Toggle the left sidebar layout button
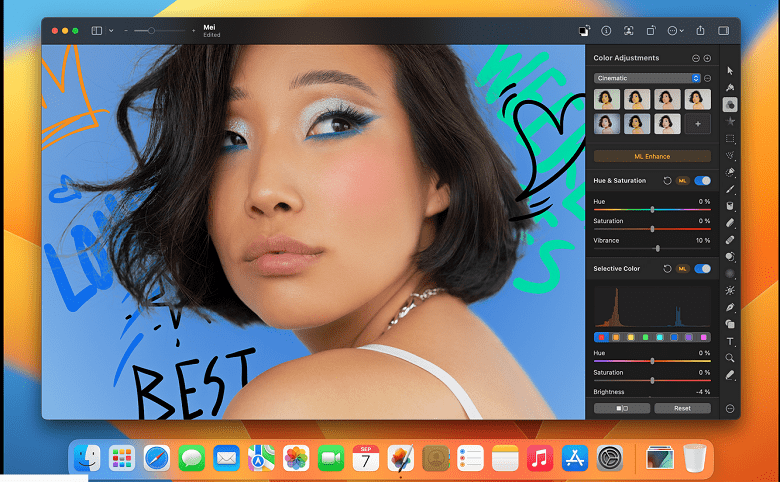Viewport: 780px width, 482px height. click(x=97, y=31)
